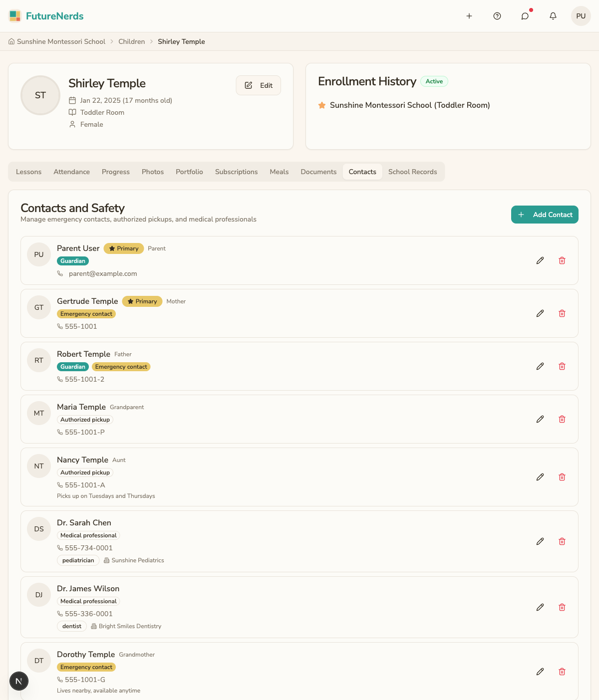Click Emergency contact badge on Dorothy Temple
599x700 pixels.
click(86, 667)
